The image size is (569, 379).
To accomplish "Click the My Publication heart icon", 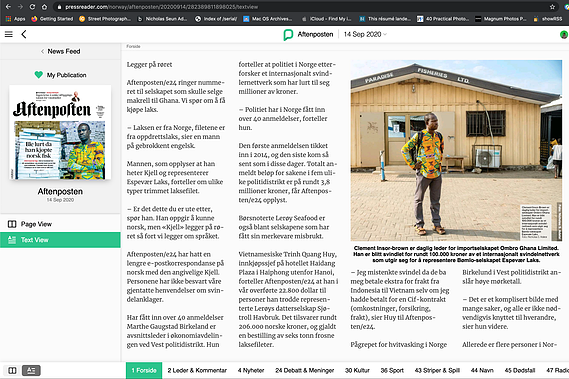I will coord(38,75).
